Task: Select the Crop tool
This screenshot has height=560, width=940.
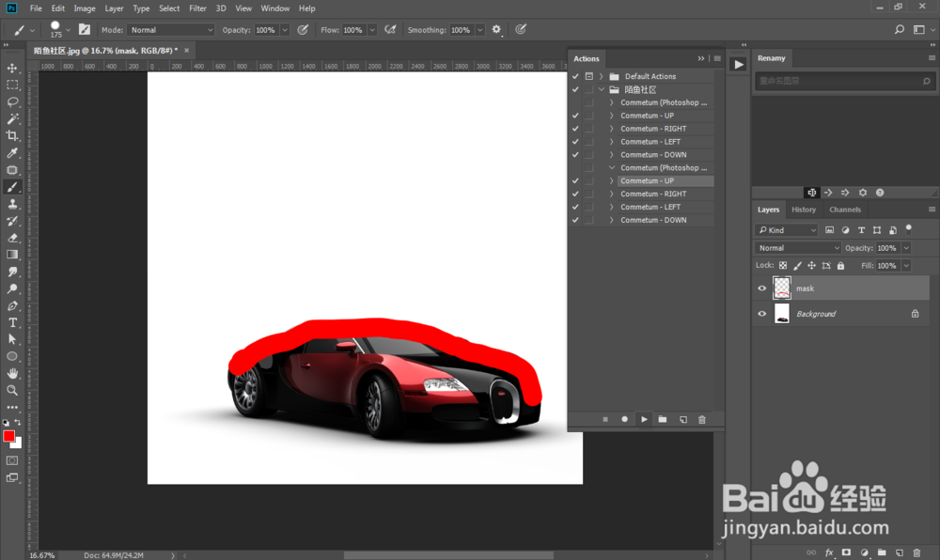Action: 13,135
